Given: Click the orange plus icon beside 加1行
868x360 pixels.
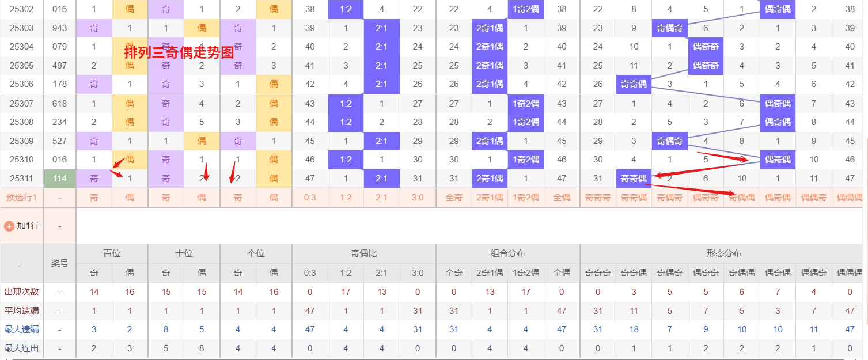Looking at the screenshot, I should (9, 226).
